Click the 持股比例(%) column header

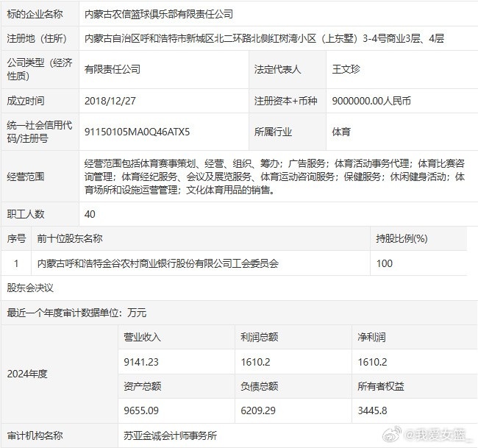pos(402,238)
